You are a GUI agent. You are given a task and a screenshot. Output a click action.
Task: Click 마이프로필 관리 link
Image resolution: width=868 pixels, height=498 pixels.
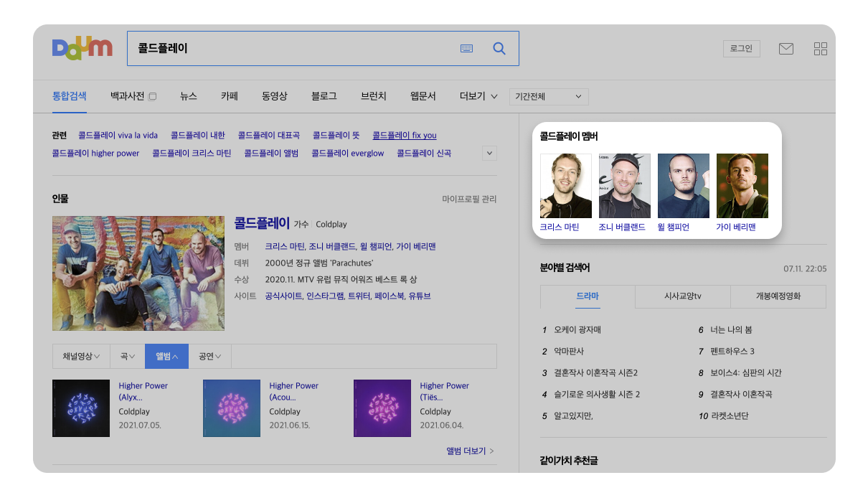point(469,199)
